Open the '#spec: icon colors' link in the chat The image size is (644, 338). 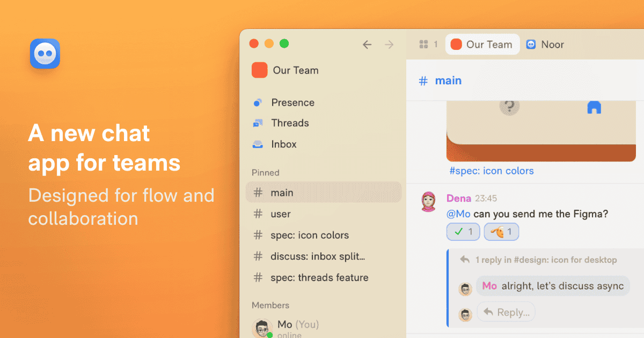[x=492, y=171]
